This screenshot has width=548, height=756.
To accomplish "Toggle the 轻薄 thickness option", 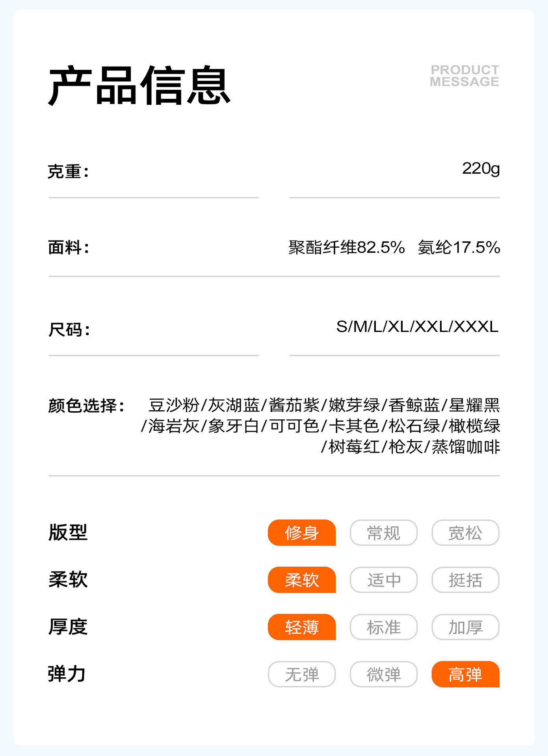I will (302, 627).
